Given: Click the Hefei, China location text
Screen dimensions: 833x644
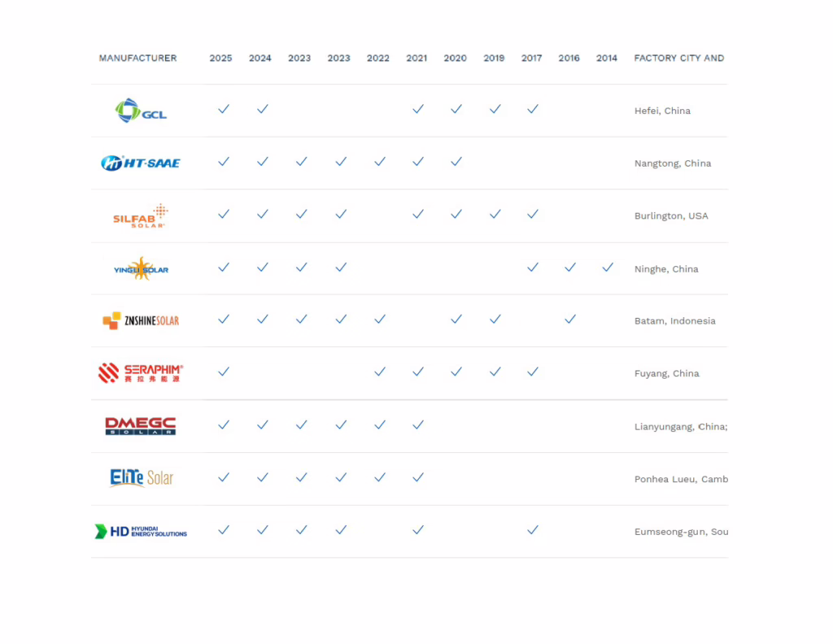Looking at the screenshot, I should (x=662, y=111).
